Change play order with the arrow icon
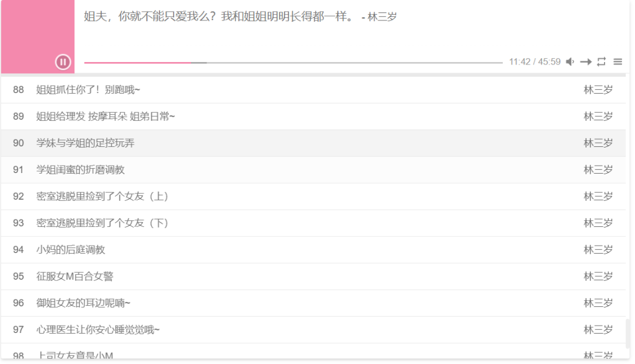635x364 pixels. 585,61
